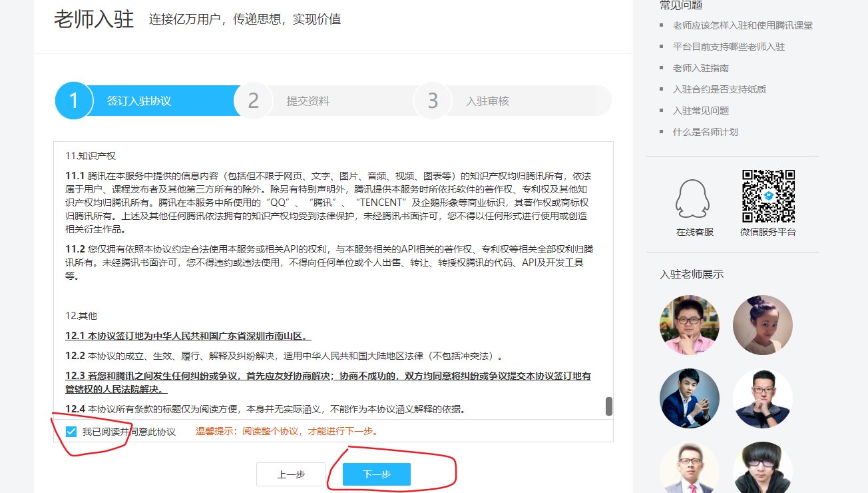This screenshot has height=493, width=868.
Task: Open the 平台目前支持哪些老师入驻 link
Action: 729,47
